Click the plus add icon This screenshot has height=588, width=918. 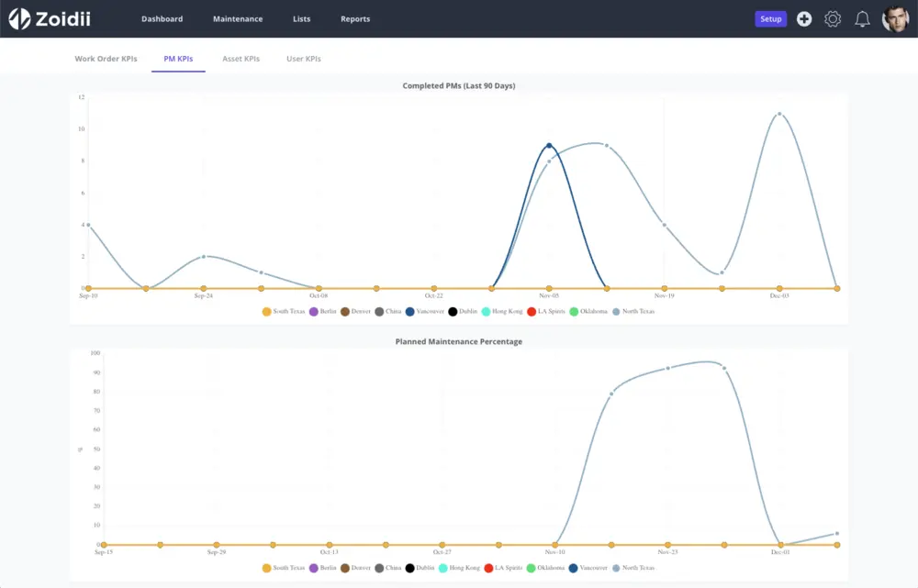point(804,18)
